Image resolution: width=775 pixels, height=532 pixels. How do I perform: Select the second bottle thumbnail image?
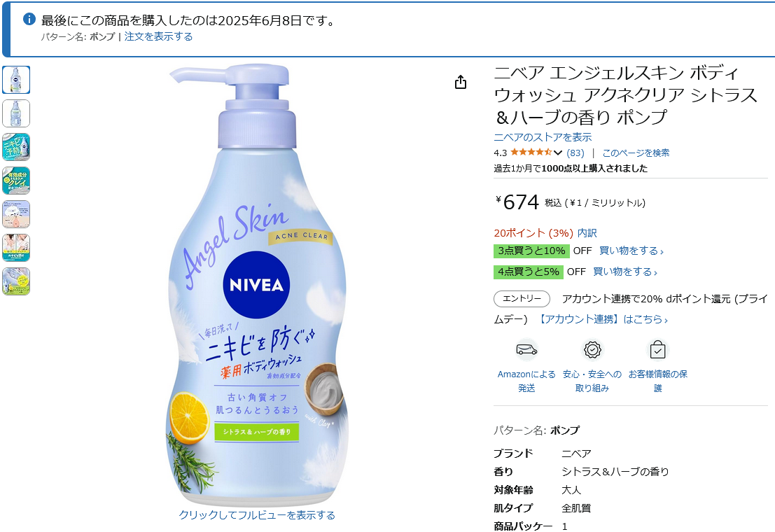click(16, 113)
